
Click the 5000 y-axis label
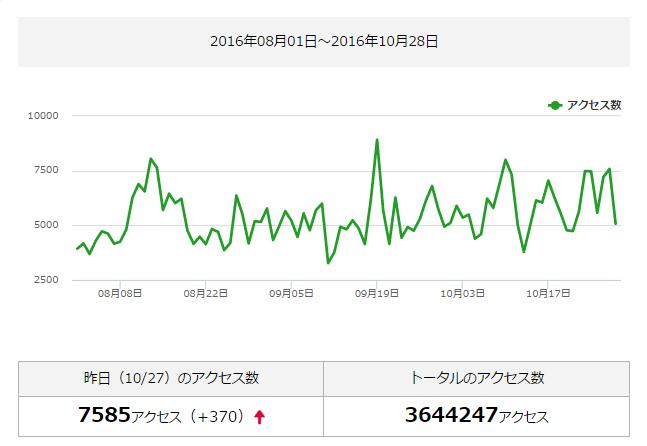tap(47, 225)
